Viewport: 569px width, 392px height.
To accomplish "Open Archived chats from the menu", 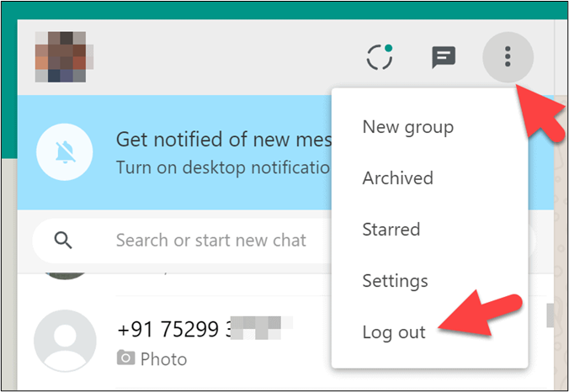I will click(397, 178).
